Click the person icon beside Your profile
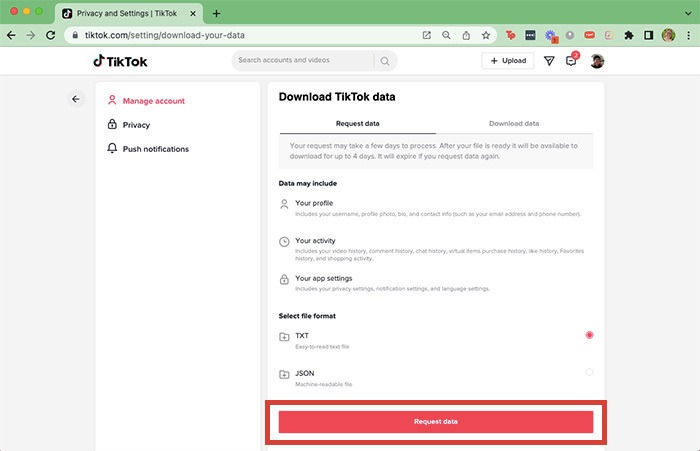 [284, 204]
